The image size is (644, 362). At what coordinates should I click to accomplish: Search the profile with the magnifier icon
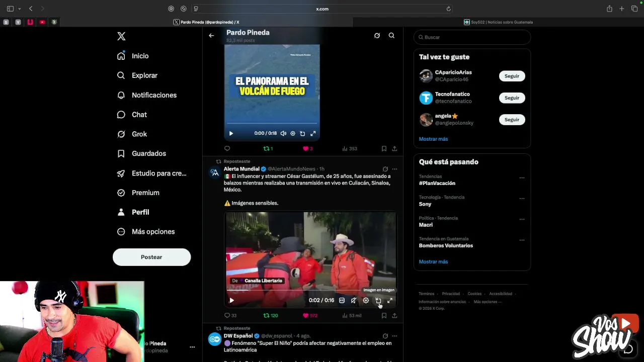(391, 36)
